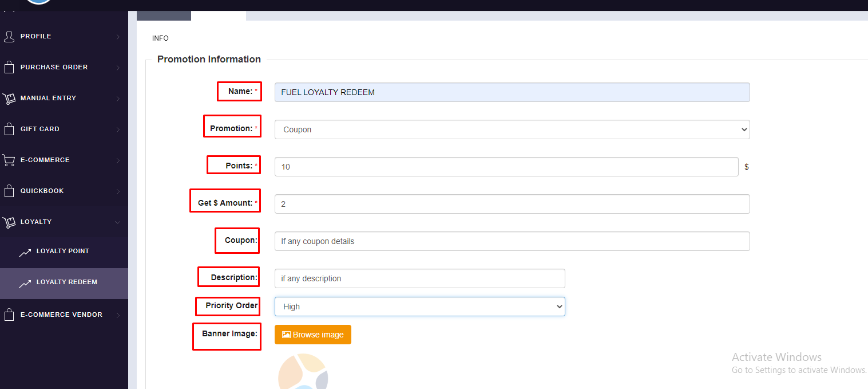Click the Get $ Amount input field

512,204
